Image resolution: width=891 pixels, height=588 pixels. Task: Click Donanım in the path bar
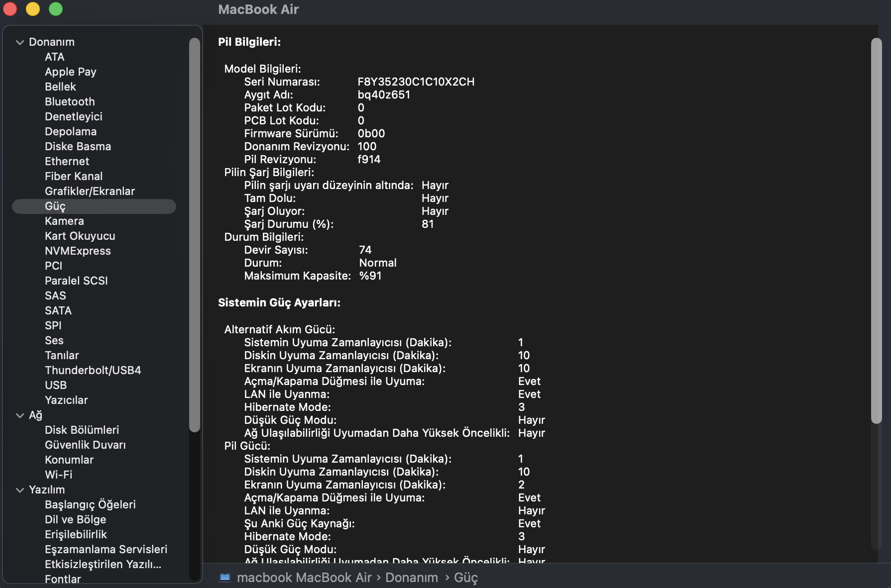click(x=412, y=578)
